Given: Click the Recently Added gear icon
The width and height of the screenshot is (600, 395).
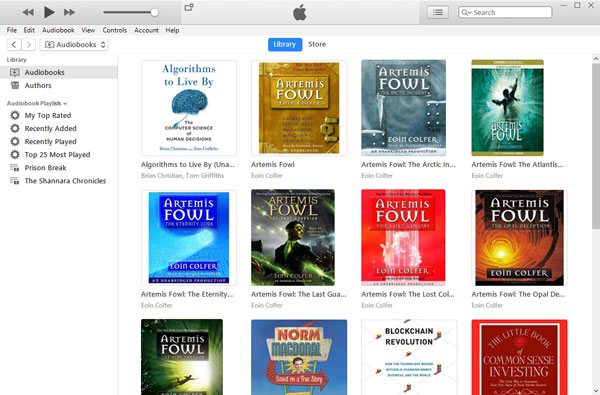Looking at the screenshot, I should (15, 128).
